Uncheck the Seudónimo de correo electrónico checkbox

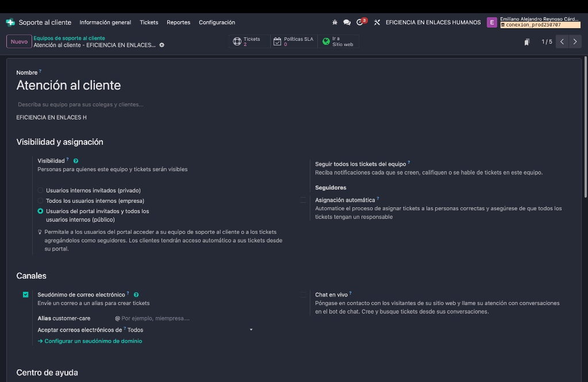point(25,295)
